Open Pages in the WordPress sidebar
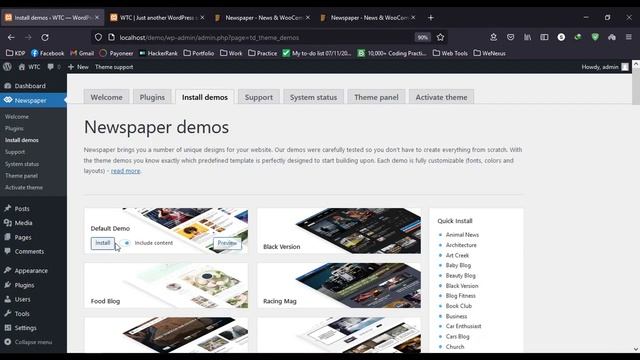The width and height of the screenshot is (640, 360). click(23, 237)
